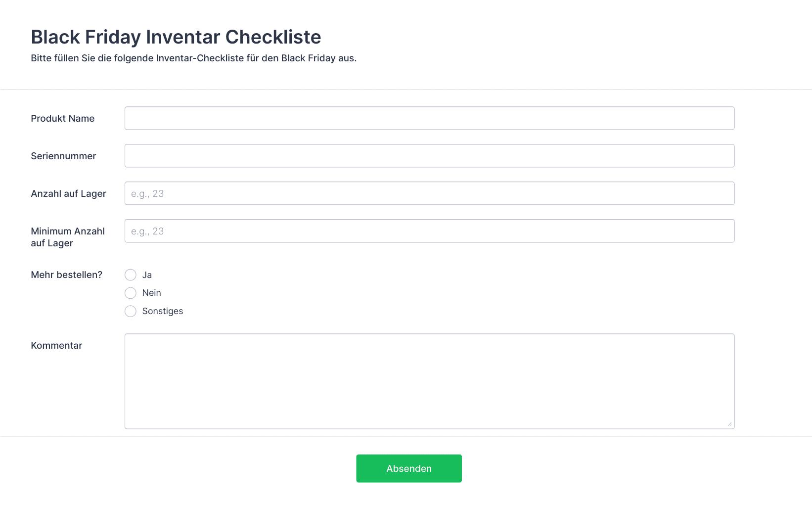Click the word Nein beside its radio
812x506 pixels.
(152, 293)
